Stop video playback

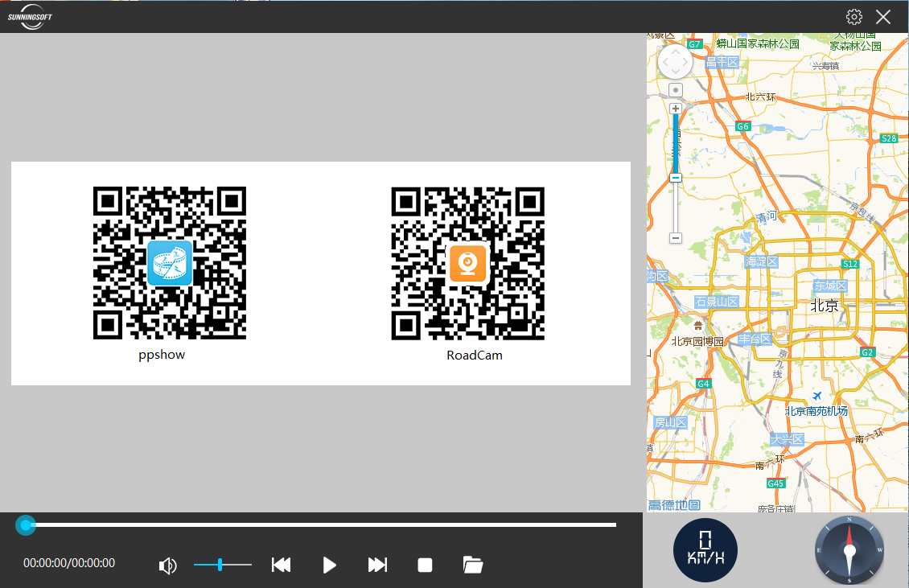(425, 565)
